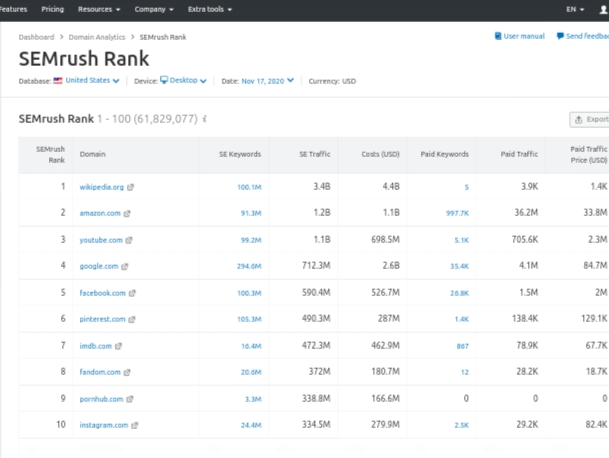Open external link icon next to imdb.com
The image size is (609, 458).
(x=119, y=346)
